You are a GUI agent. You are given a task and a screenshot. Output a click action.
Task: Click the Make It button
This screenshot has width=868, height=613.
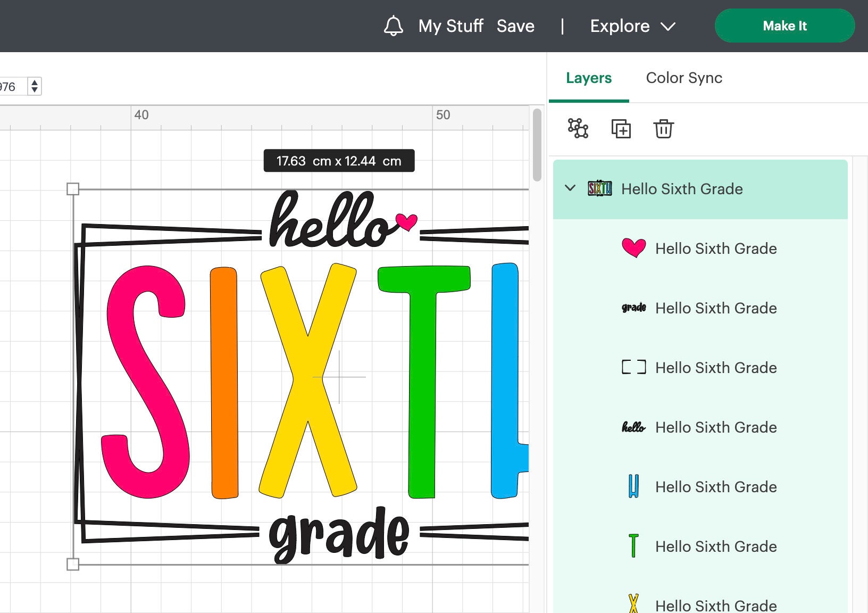pyautogui.click(x=784, y=26)
